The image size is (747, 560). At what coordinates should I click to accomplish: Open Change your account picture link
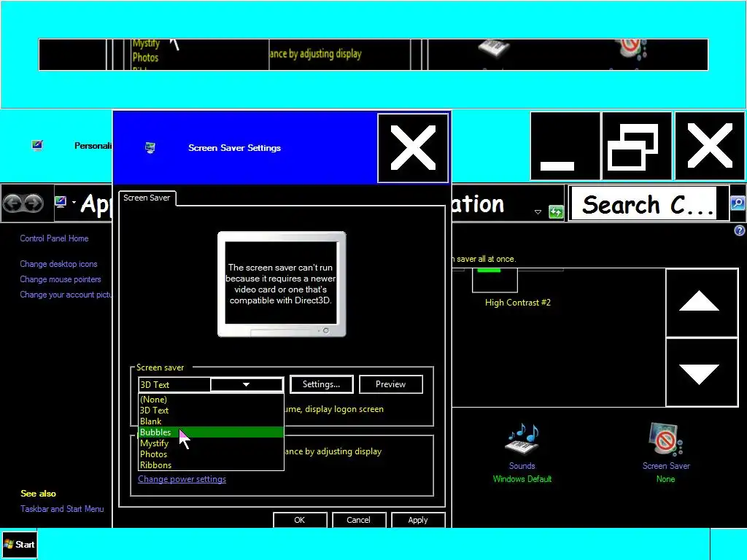[x=66, y=295]
